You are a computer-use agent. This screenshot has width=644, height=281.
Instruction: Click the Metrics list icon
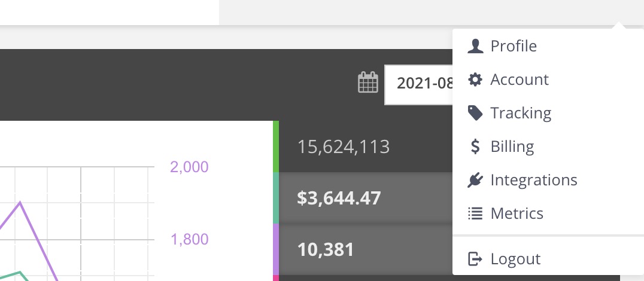click(475, 213)
